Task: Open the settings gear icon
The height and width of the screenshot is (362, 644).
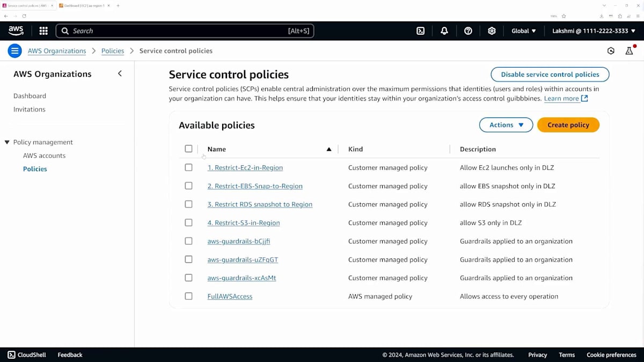Action: click(492, 31)
